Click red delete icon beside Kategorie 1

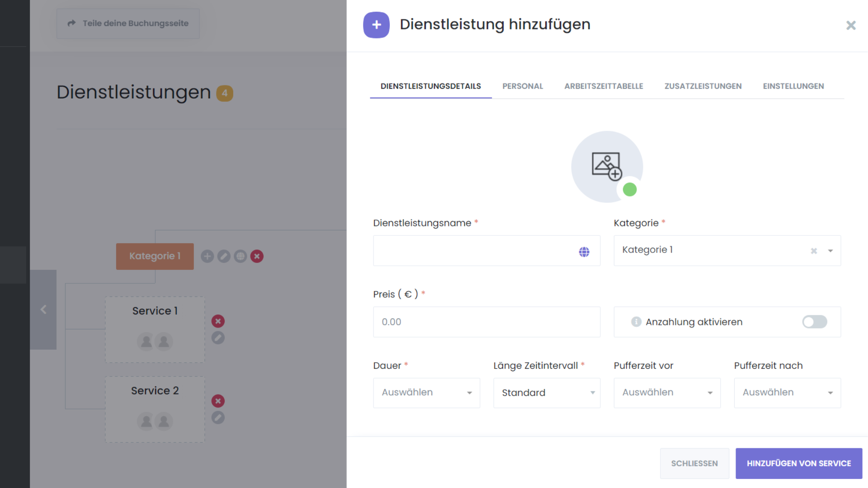257,256
